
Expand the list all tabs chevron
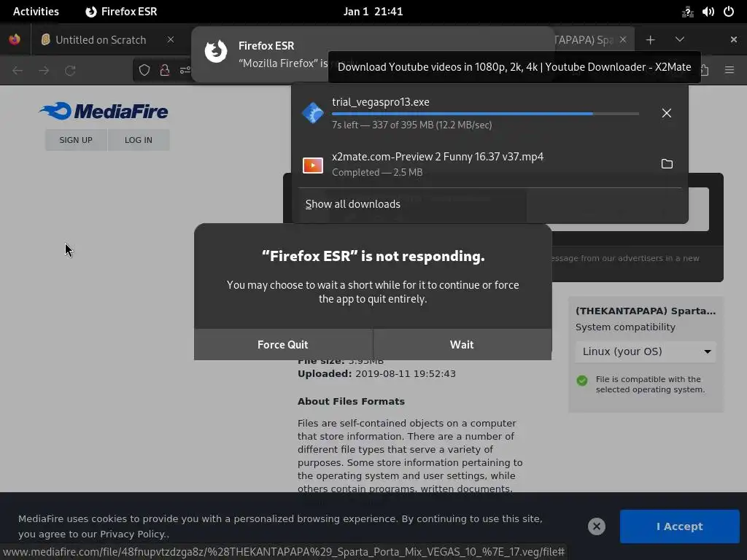click(680, 39)
